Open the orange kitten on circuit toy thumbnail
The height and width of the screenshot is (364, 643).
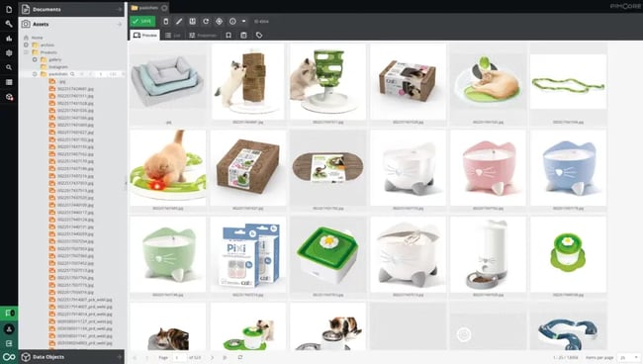pos(168,167)
